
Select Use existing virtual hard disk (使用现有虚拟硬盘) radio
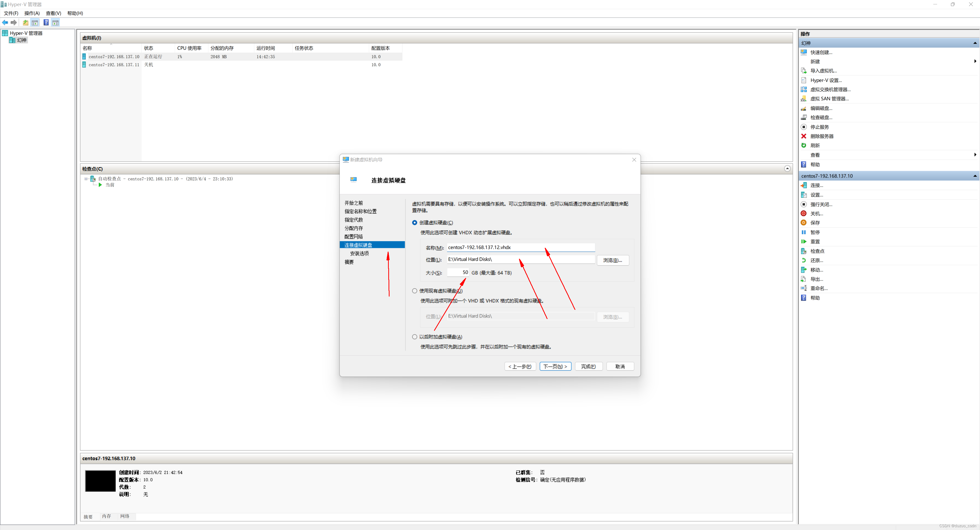(x=415, y=291)
